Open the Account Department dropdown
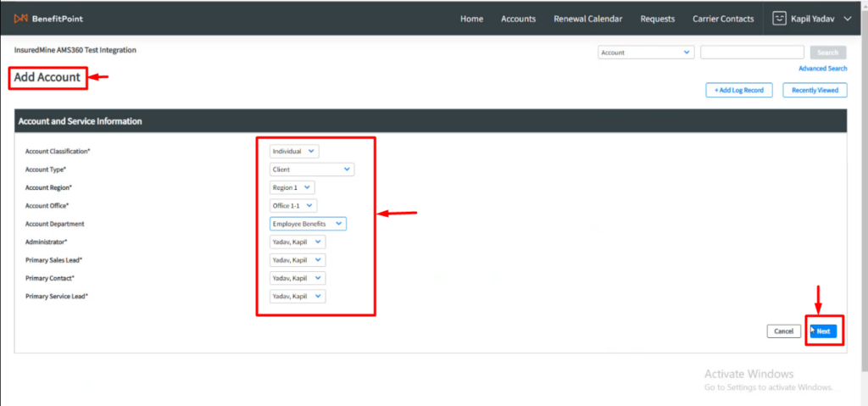This screenshot has height=406, width=868. tap(308, 224)
